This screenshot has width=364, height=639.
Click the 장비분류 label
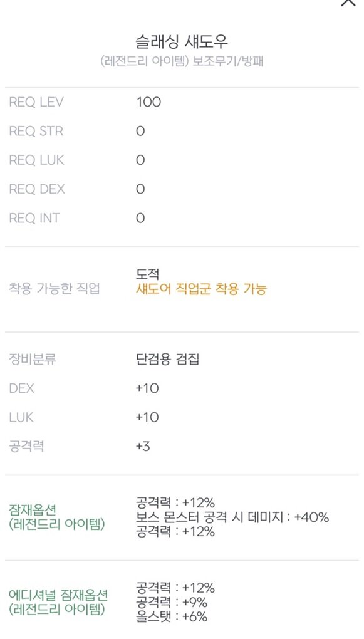click(x=32, y=360)
